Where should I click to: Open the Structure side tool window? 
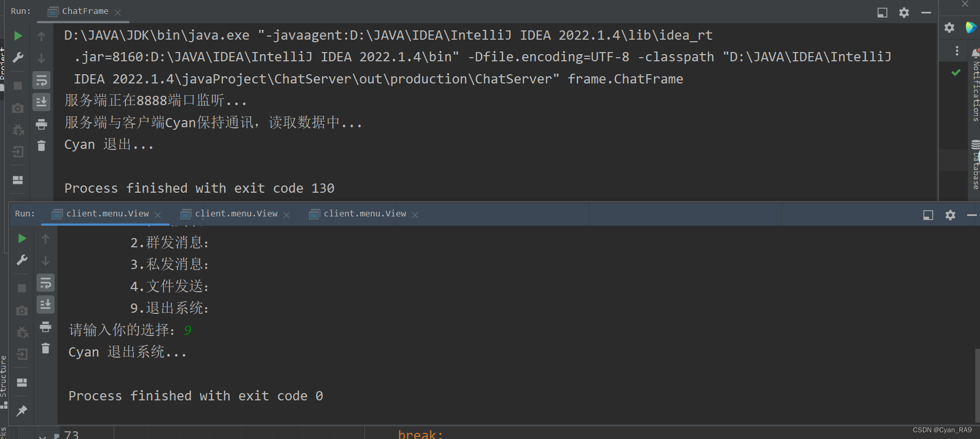pos(4,381)
